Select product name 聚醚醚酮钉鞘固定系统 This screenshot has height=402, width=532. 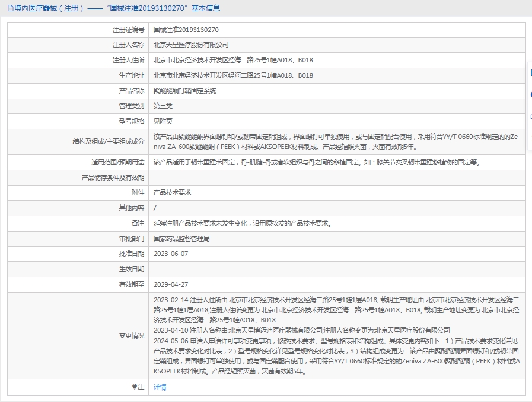click(x=184, y=91)
